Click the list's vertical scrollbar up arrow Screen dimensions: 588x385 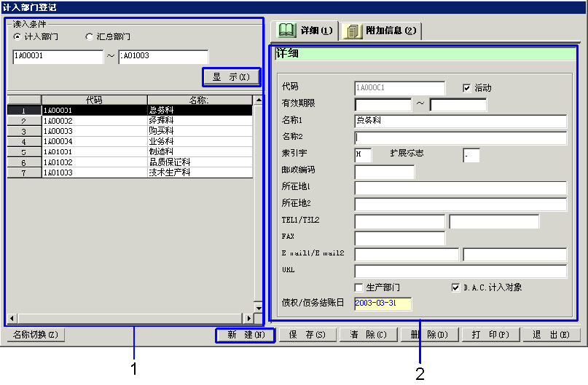(258, 100)
